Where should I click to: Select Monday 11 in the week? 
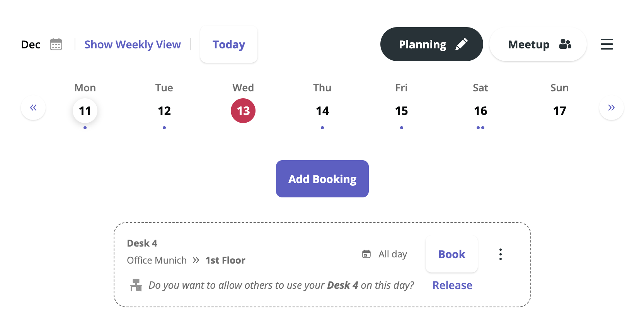[x=85, y=111]
